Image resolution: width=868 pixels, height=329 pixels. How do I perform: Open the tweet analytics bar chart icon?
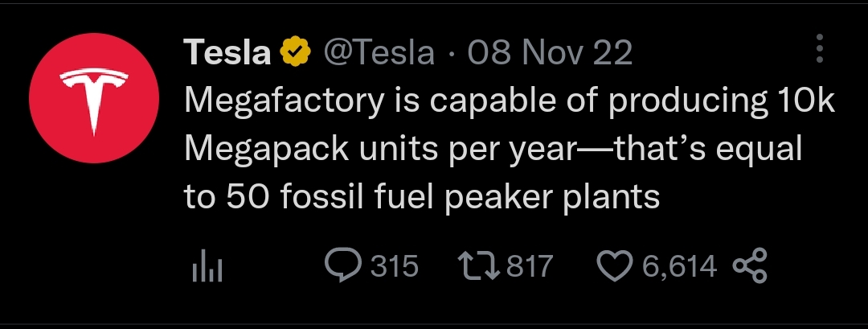pos(207,268)
